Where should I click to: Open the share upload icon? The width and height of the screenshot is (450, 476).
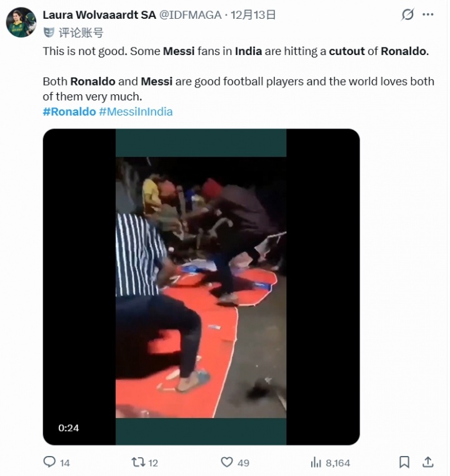click(428, 462)
